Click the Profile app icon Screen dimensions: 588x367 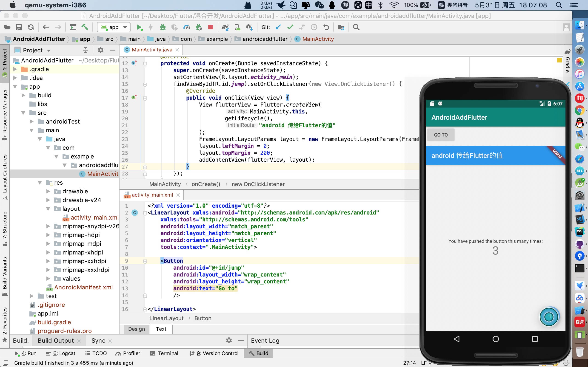click(x=186, y=27)
